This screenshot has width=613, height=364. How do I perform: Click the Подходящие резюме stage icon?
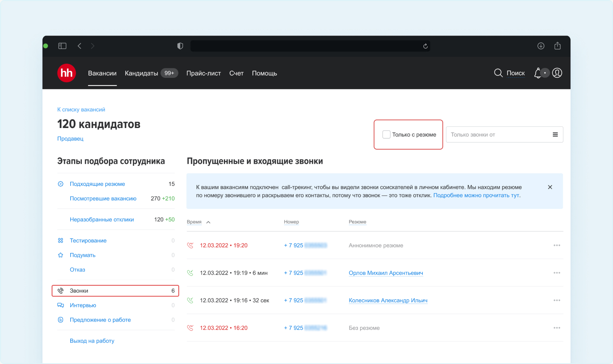point(61,184)
